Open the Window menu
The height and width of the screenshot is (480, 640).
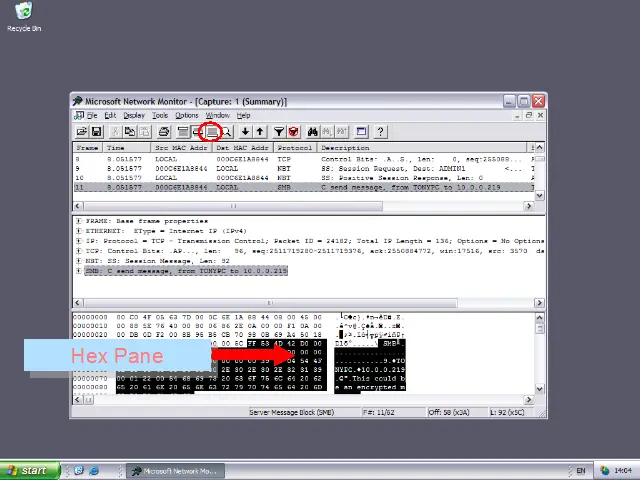[x=218, y=116]
